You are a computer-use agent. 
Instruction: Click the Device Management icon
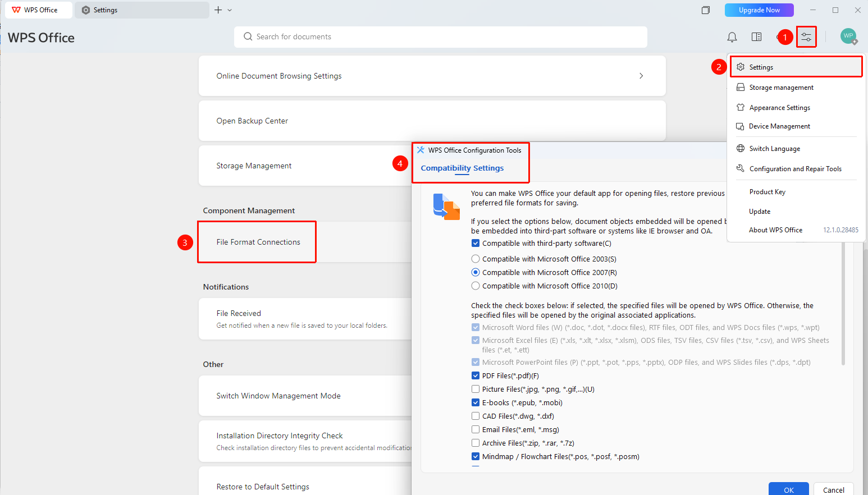coord(741,126)
